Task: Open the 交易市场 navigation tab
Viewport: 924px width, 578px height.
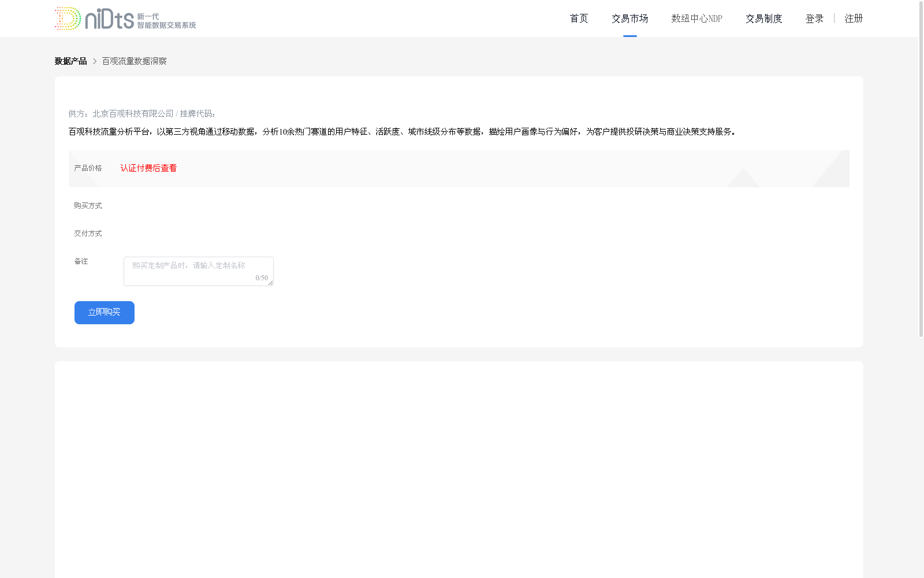Action: 629,18
